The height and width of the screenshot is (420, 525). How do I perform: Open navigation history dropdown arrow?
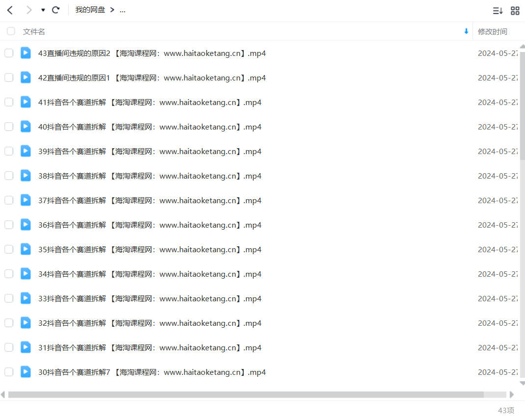click(x=43, y=10)
